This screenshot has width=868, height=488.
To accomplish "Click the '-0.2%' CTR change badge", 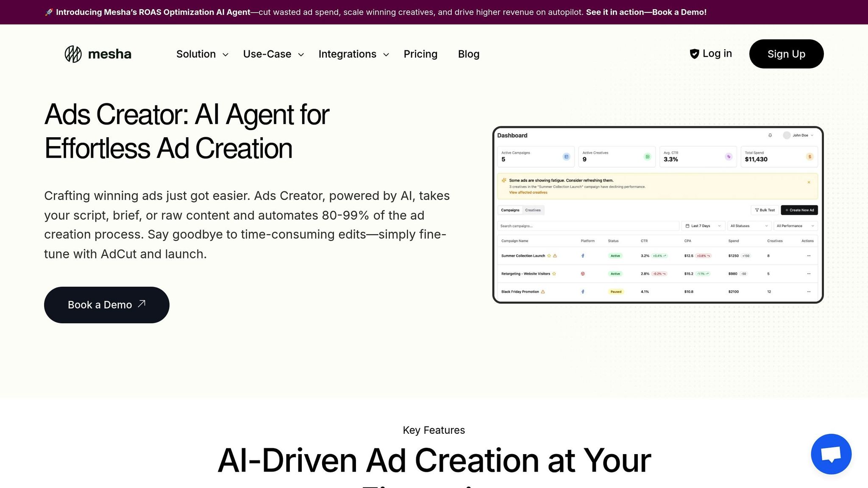I will (659, 274).
